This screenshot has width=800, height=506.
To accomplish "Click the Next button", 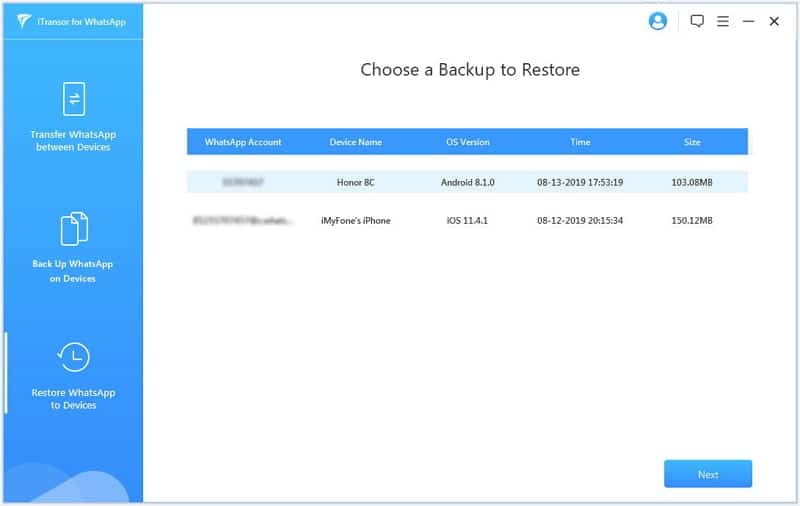I will (x=708, y=474).
